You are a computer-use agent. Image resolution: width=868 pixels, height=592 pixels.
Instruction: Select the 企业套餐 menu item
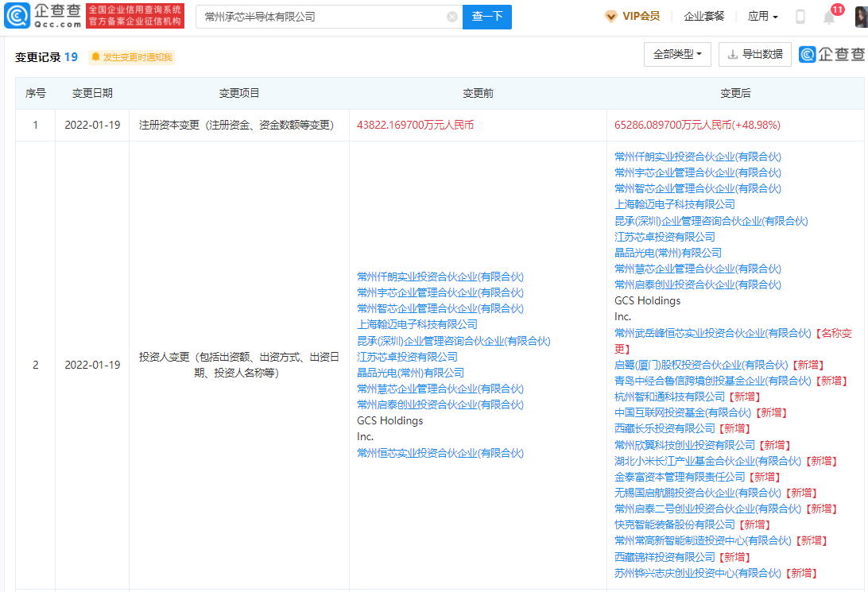pos(703,16)
